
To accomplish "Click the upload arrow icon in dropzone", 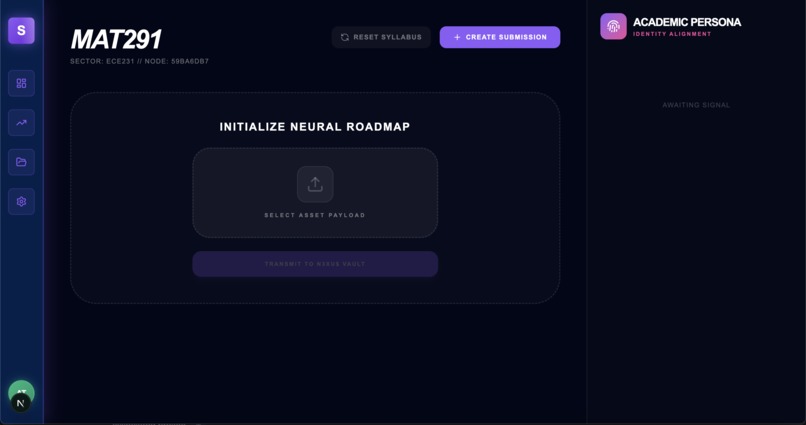I will (x=315, y=184).
